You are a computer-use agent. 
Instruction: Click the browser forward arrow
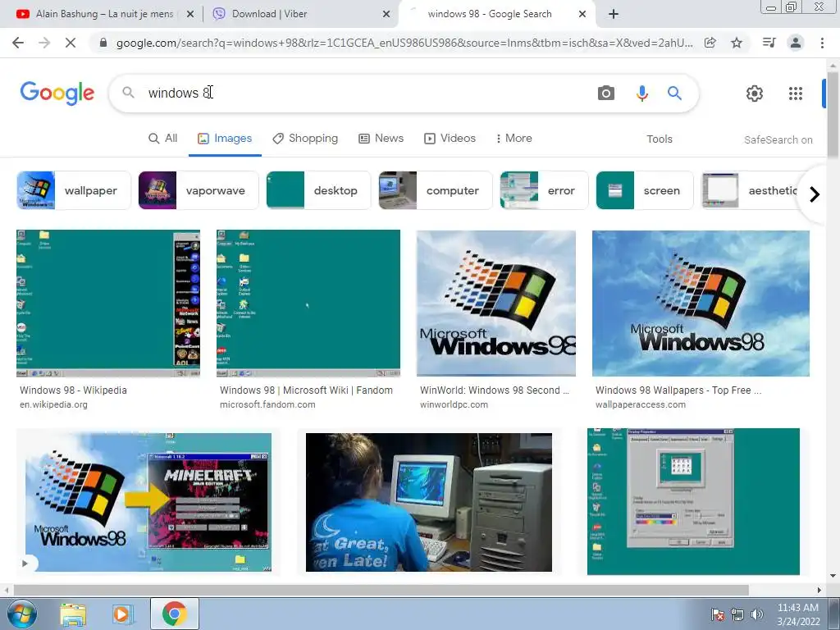(x=44, y=43)
